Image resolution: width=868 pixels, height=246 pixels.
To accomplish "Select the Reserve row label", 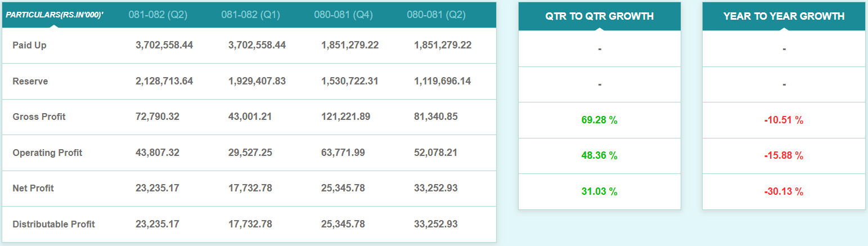I will (x=30, y=81).
